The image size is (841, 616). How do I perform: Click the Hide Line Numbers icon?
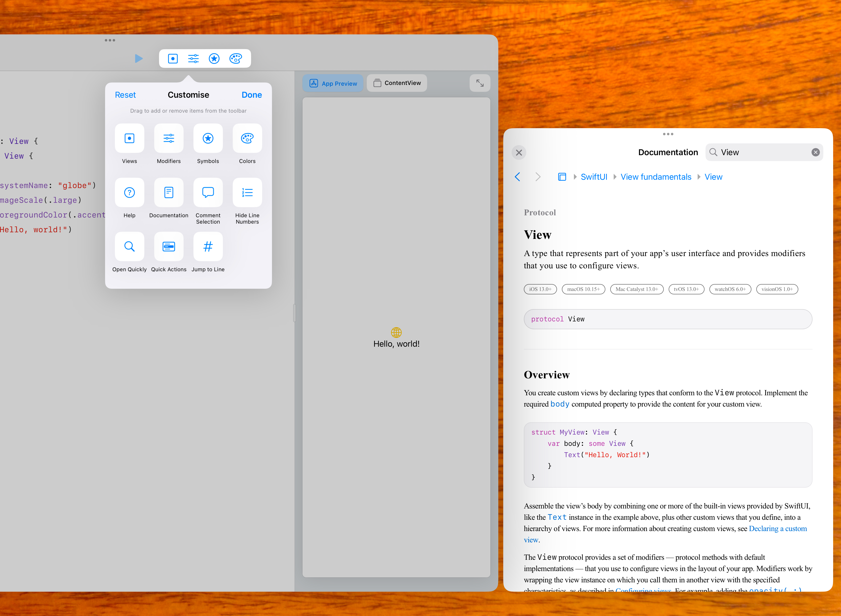[247, 192]
